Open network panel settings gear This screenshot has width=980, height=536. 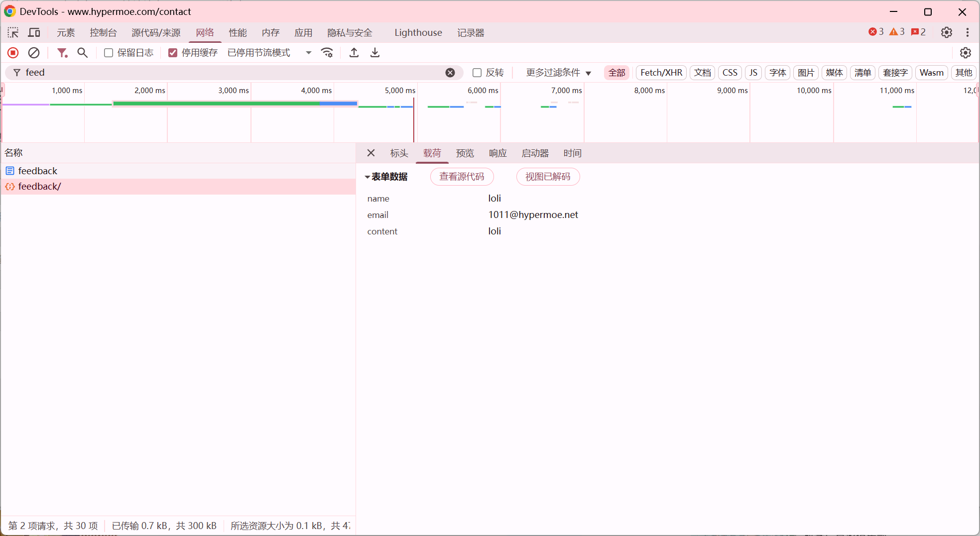[x=966, y=53]
